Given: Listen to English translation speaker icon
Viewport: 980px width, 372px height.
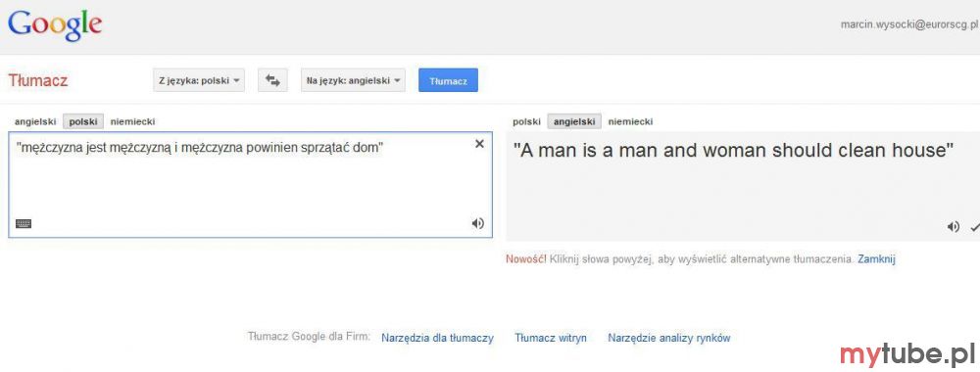Looking at the screenshot, I should coord(954,226).
